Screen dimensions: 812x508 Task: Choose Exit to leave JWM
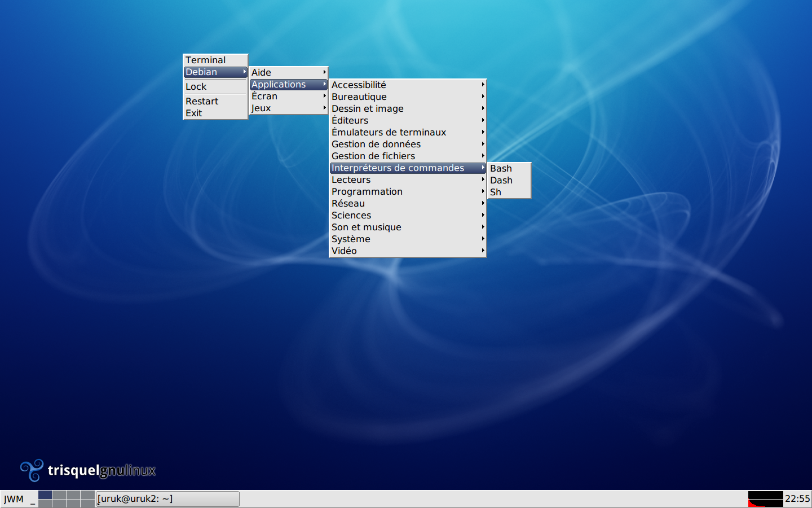[215, 113]
